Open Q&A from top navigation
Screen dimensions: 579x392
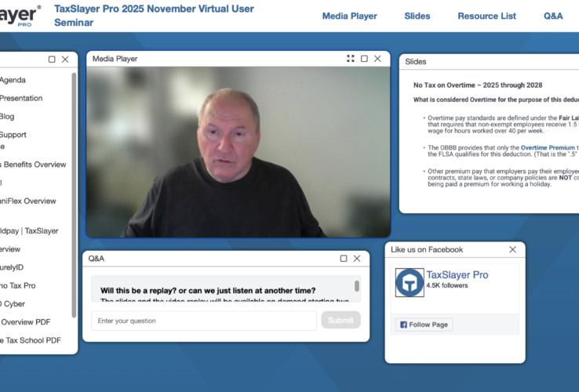tap(552, 16)
